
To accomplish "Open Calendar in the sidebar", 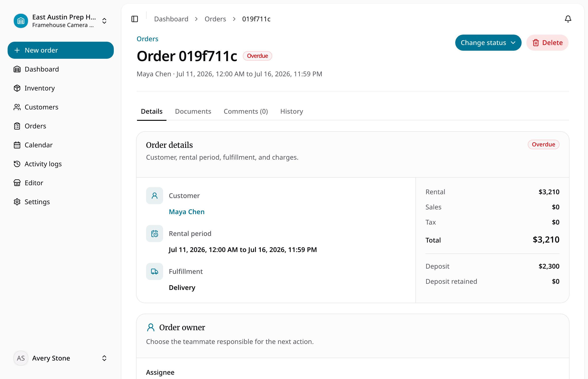I will pos(60,145).
